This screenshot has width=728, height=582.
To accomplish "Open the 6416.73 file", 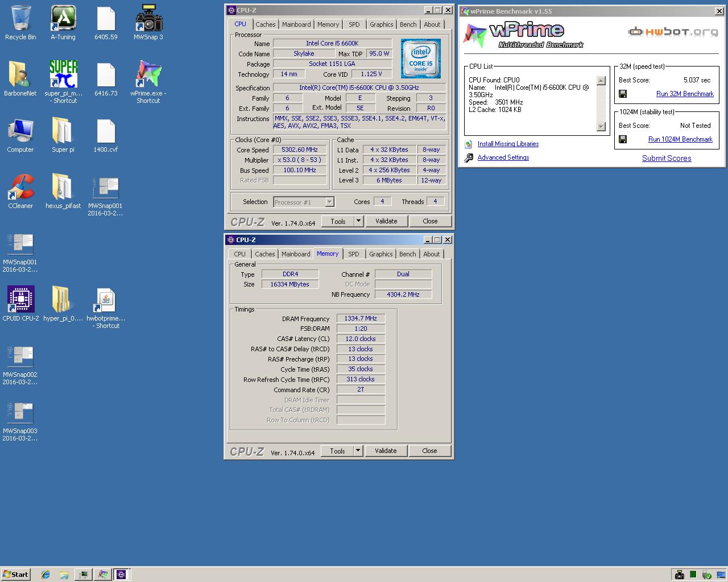I will [106, 79].
